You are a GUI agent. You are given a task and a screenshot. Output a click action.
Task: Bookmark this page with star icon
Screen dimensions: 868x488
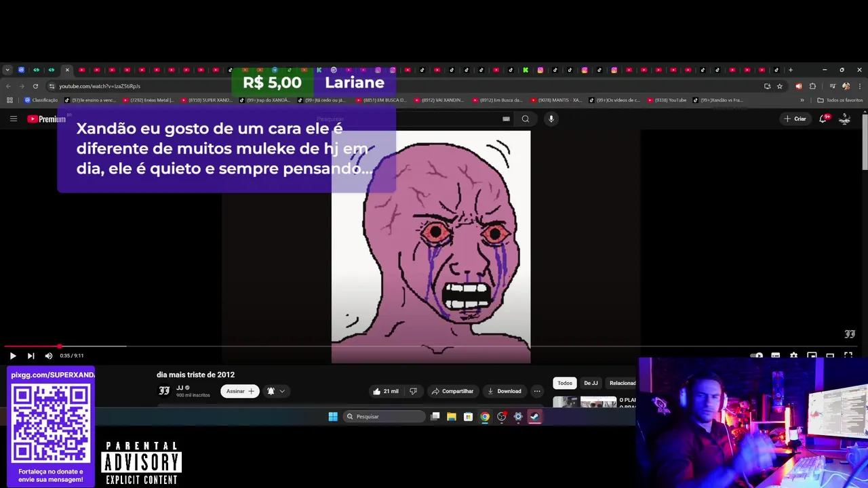point(780,86)
